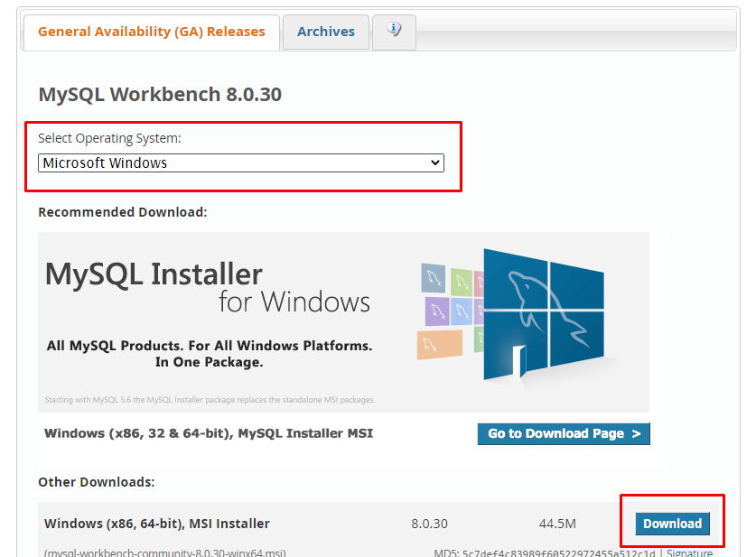Screen dimensions: 756x557
Task: Open the info icon tab
Action: (394, 31)
